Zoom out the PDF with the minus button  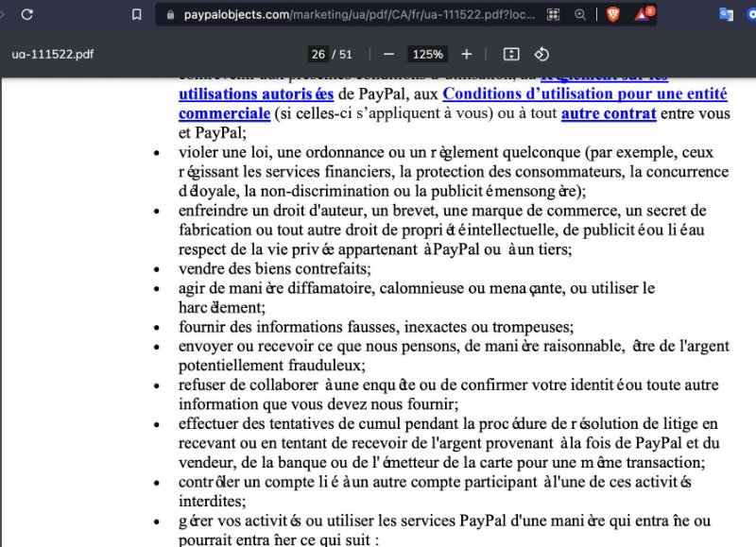click(389, 55)
